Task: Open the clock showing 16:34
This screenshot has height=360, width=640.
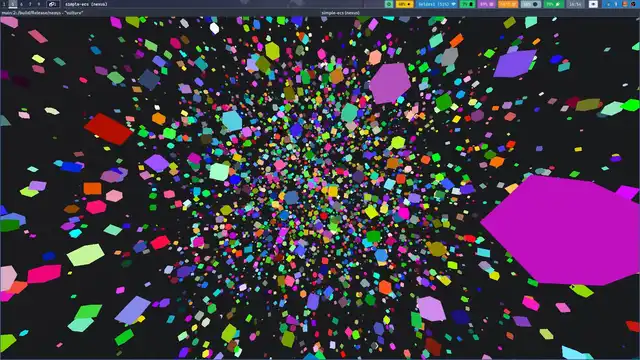Action: pyautogui.click(x=575, y=4)
